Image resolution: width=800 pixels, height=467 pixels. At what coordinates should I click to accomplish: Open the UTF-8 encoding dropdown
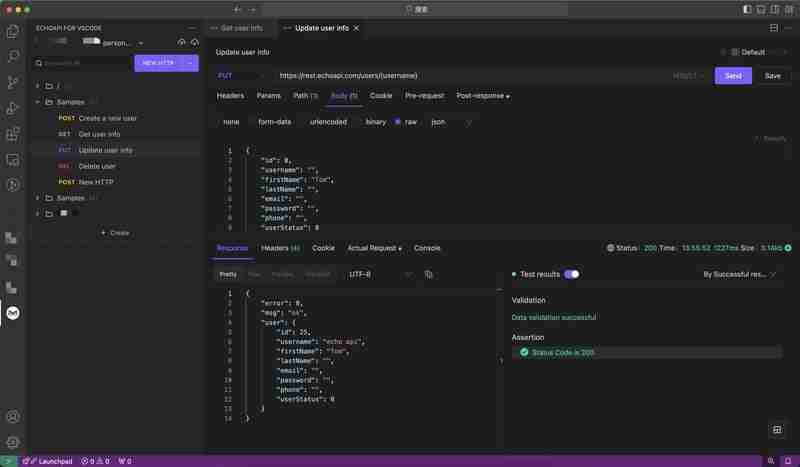coord(380,275)
